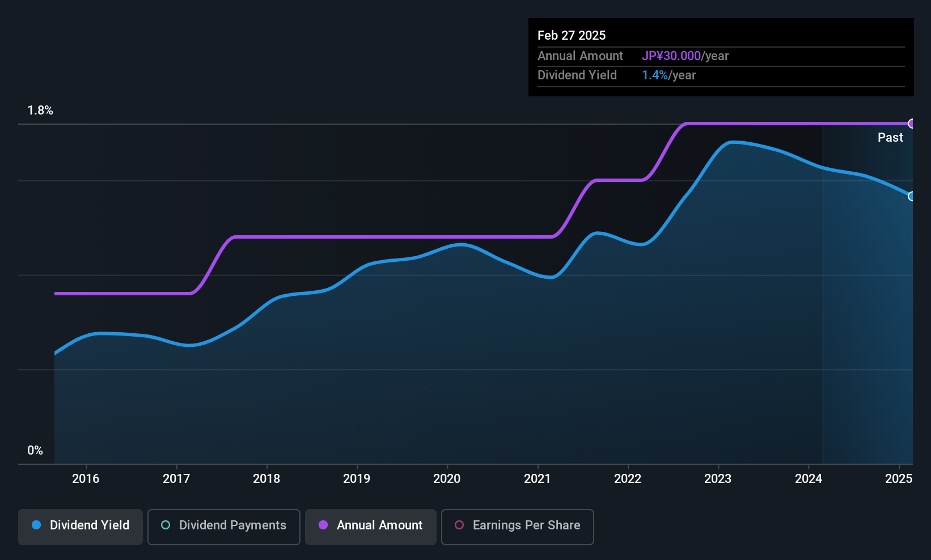Click the pink ring beside Earnings Per Share

459,525
